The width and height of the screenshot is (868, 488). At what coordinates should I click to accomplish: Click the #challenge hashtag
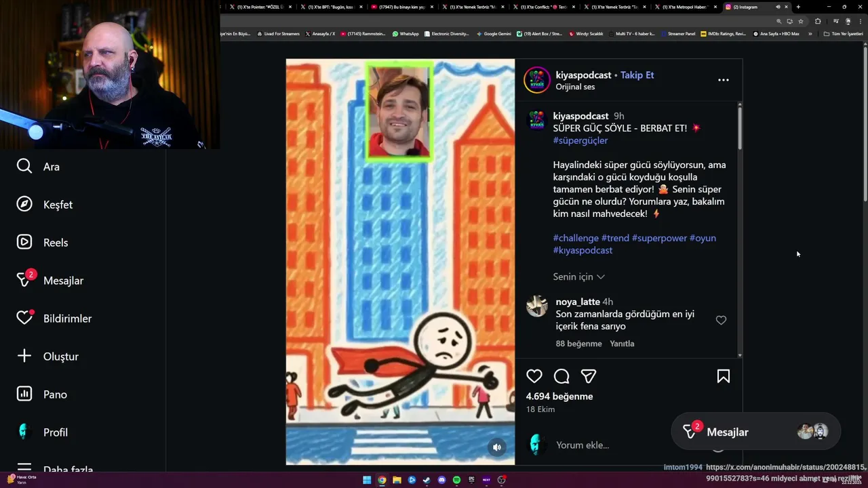click(x=576, y=238)
